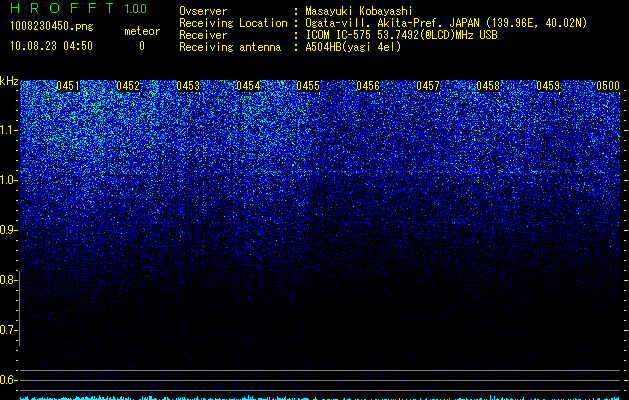This screenshot has height=400, width=629.
Task: Click the ICOM IC-575 receiver details
Action: 401,35
